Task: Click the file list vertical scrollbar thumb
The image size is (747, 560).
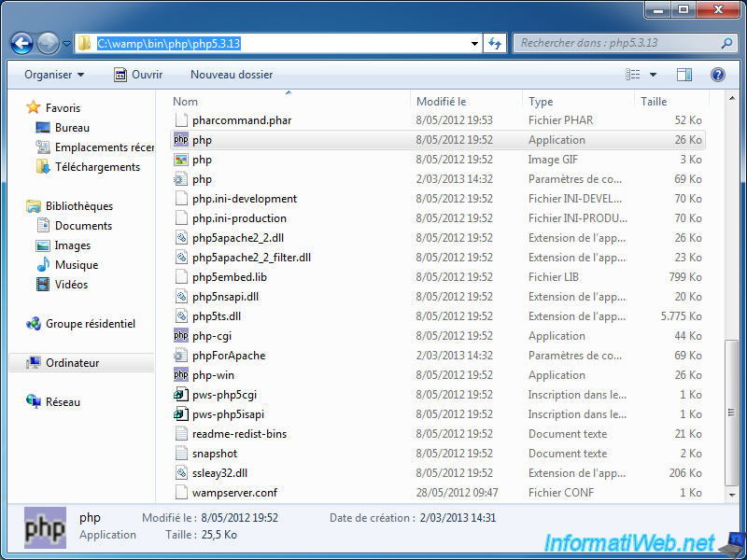Action: (732, 413)
